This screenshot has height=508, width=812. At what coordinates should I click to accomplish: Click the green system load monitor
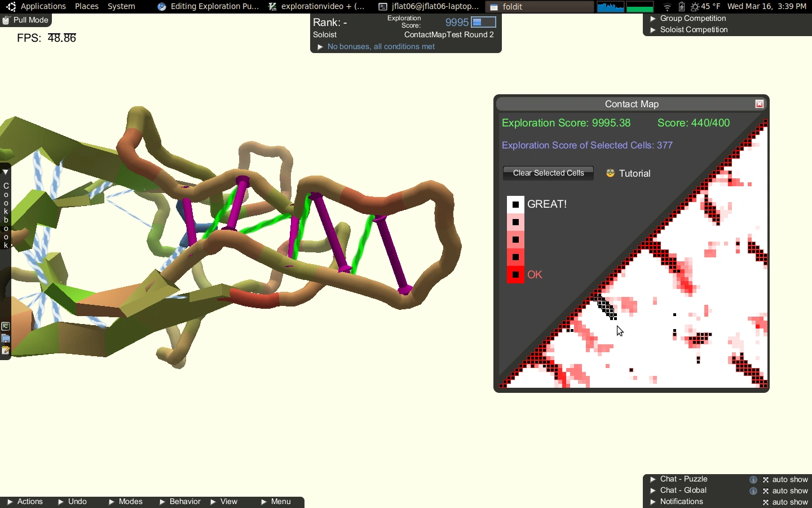640,7
